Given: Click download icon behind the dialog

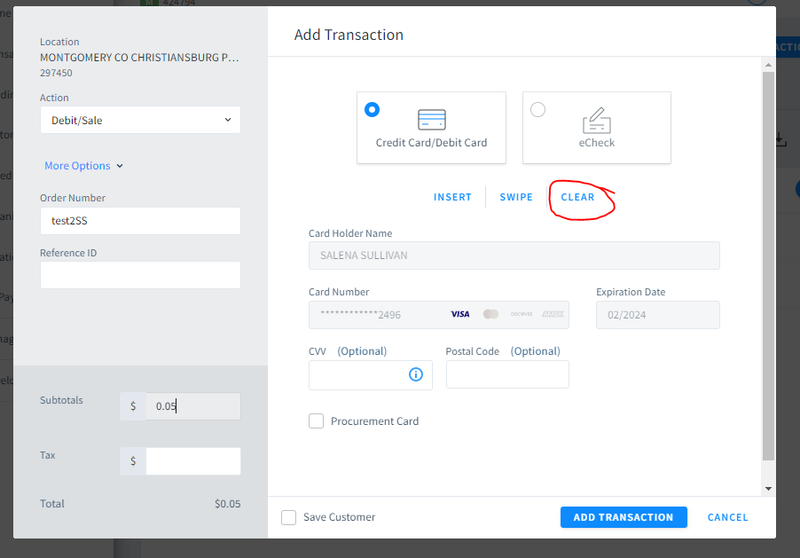Looking at the screenshot, I should click(x=782, y=139).
